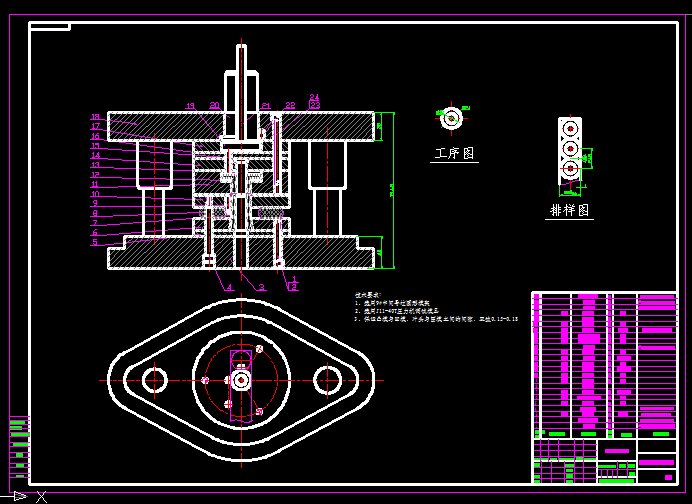Select part balloon number 3
Screen dimensions: 692x504
pos(262,288)
